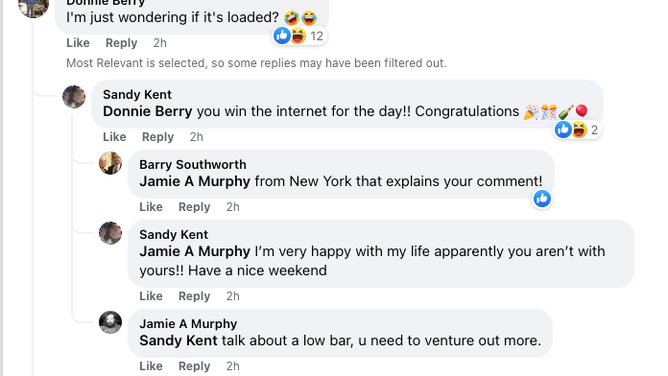Open Jamie A Murphy's profile avatar

[110, 322]
